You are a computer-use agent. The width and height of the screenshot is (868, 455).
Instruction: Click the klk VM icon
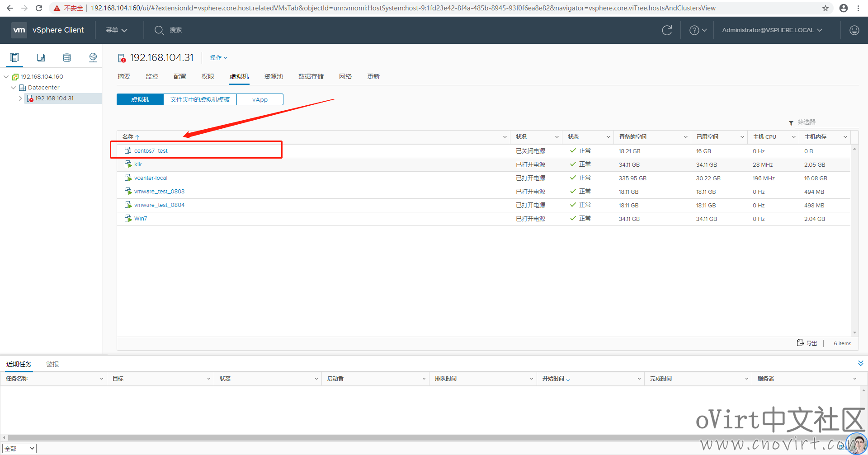(x=128, y=164)
